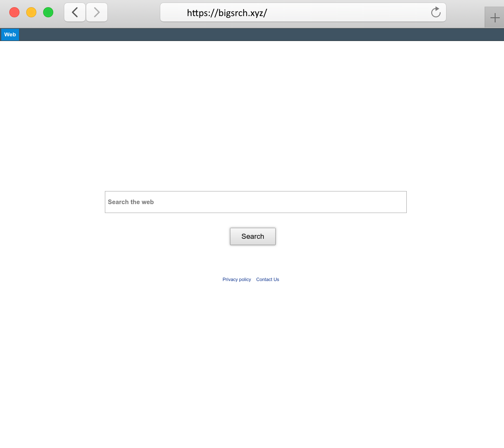Close the window with the red button
The width and height of the screenshot is (504, 448).
tap(14, 13)
